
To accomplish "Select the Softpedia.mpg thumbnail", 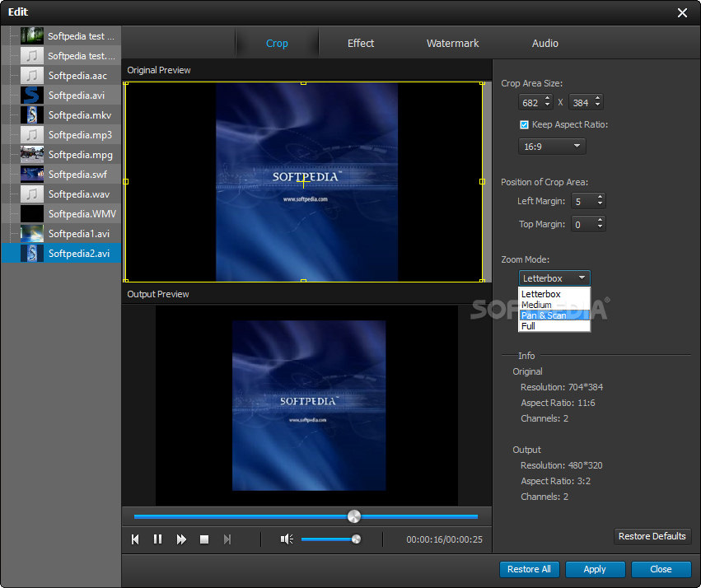I will click(32, 155).
